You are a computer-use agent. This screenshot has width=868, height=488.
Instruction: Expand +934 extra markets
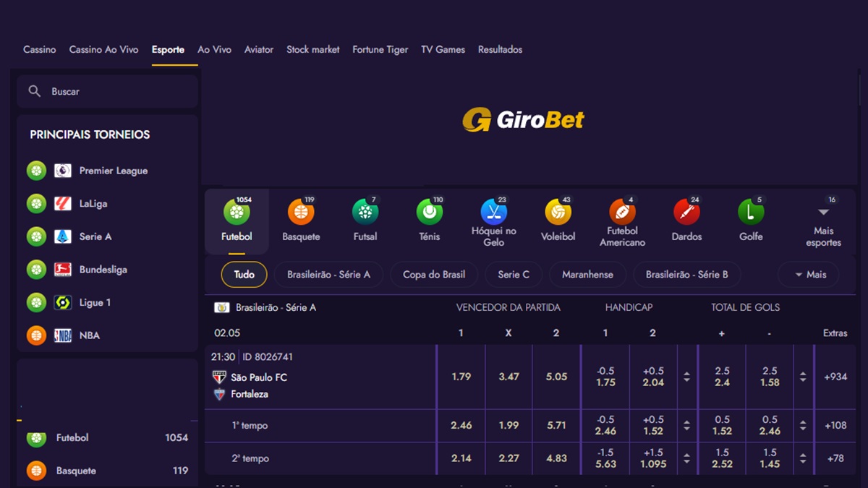(x=835, y=377)
